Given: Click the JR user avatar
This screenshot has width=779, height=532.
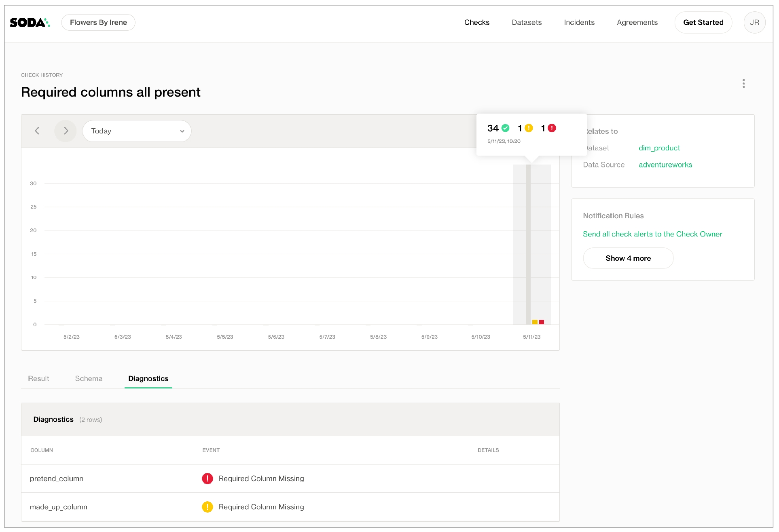Looking at the screenshot, I should click(x=754, y=23).
